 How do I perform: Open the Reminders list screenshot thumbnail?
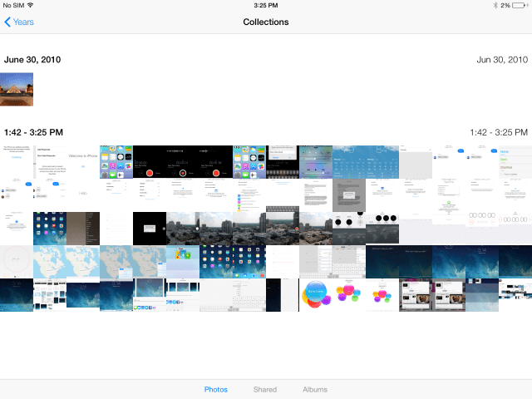coord(515,162)
